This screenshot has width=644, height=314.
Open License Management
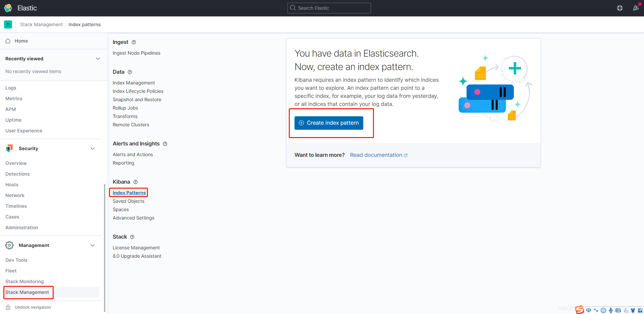136,248
